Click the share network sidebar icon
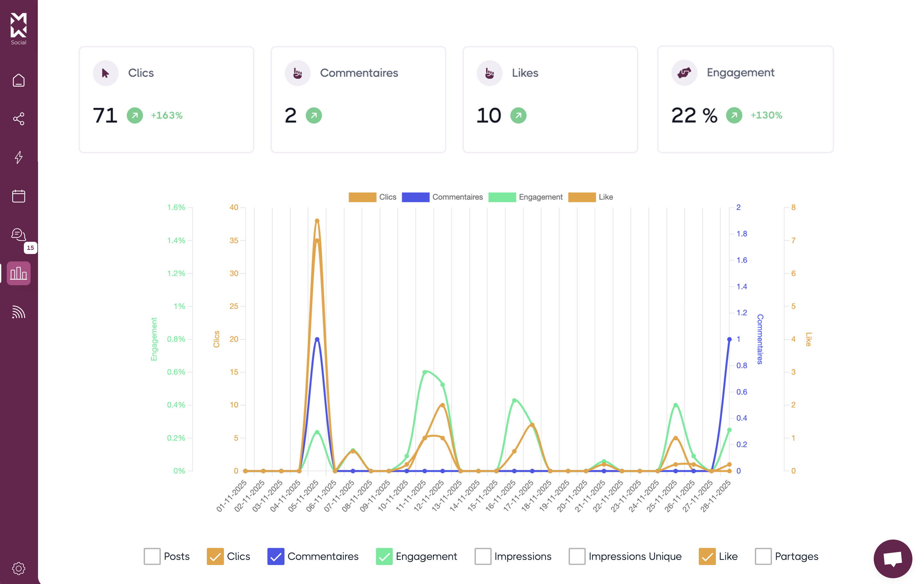 point(18,119)
